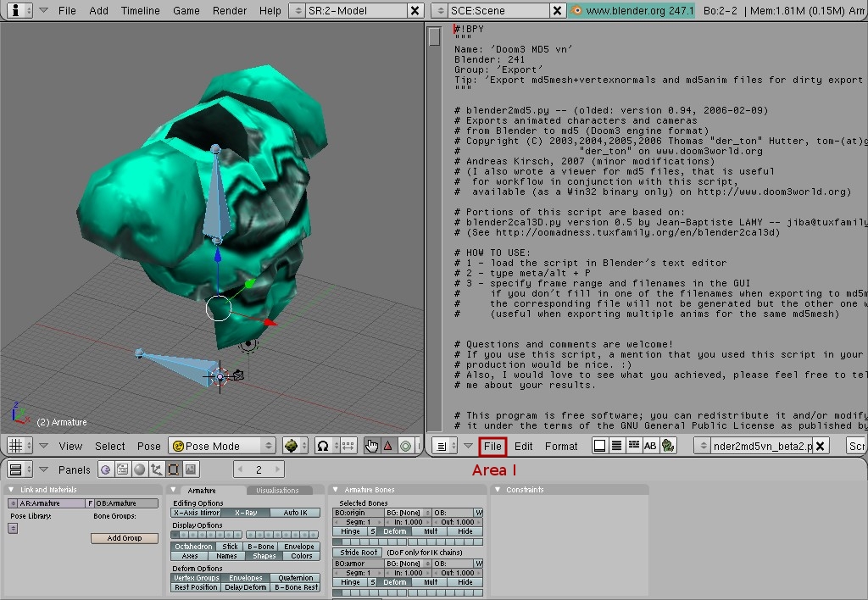The image size is (868, 600).
Task: Toggle the 3D transform manipulator hand icon
Action: [371, 446]
